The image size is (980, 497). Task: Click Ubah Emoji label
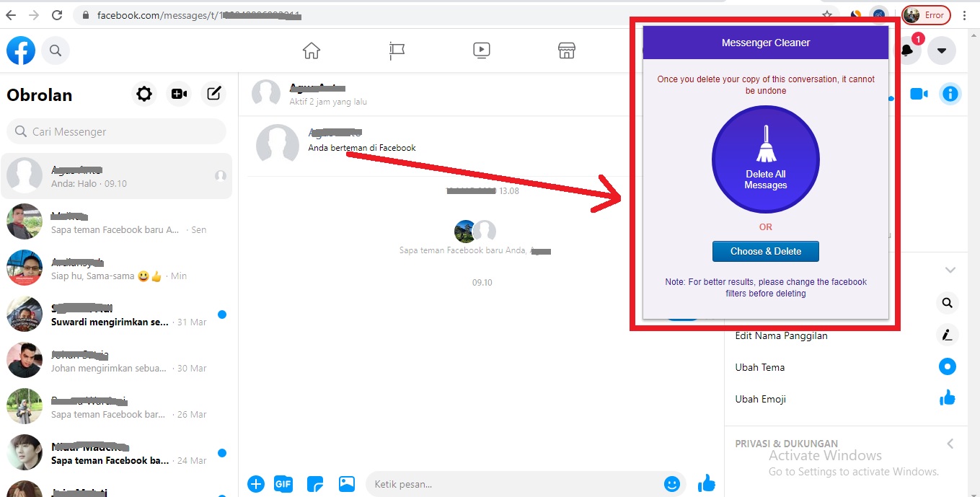[x=761, y=399]
